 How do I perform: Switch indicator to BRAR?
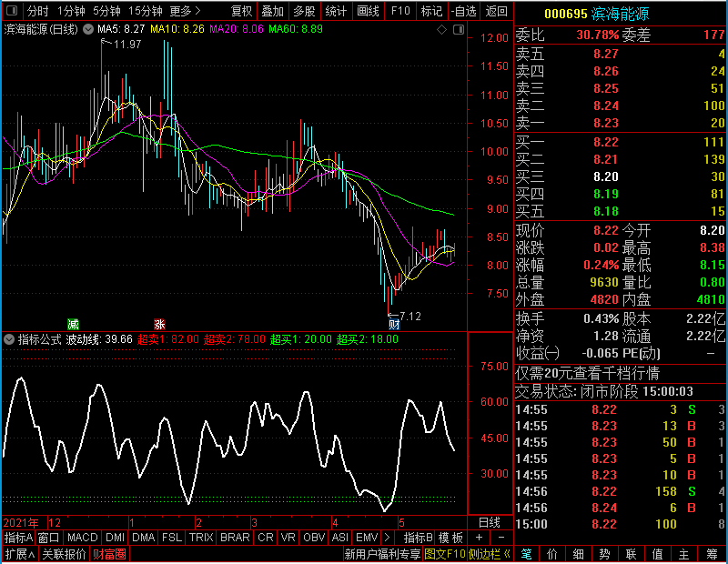tap(235, 538)
